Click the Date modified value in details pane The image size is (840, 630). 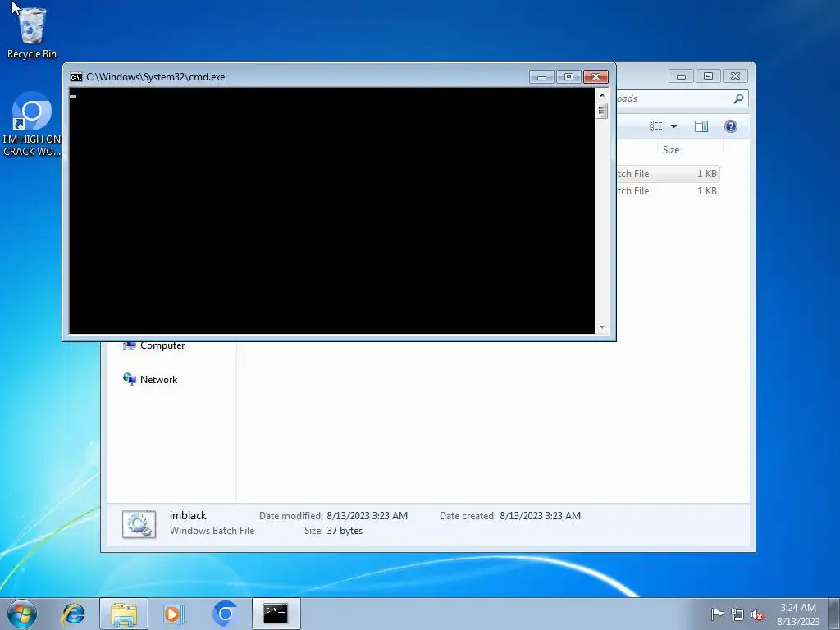pyautogui.click(x=367, y=515)
